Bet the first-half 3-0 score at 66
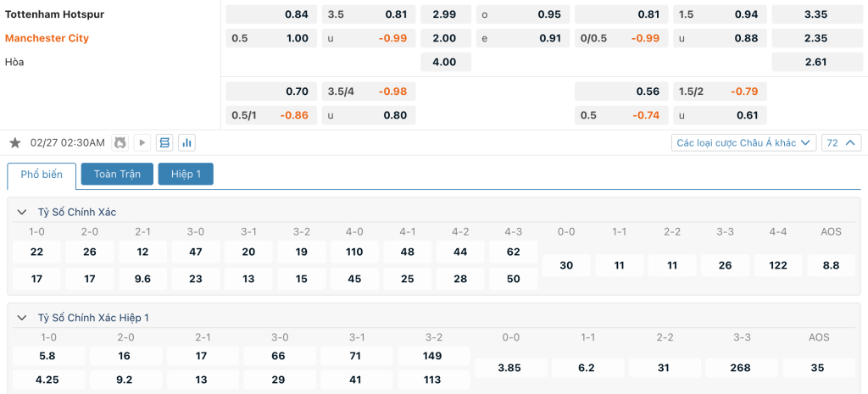This screenshot has height=394, width=868. 278,356
